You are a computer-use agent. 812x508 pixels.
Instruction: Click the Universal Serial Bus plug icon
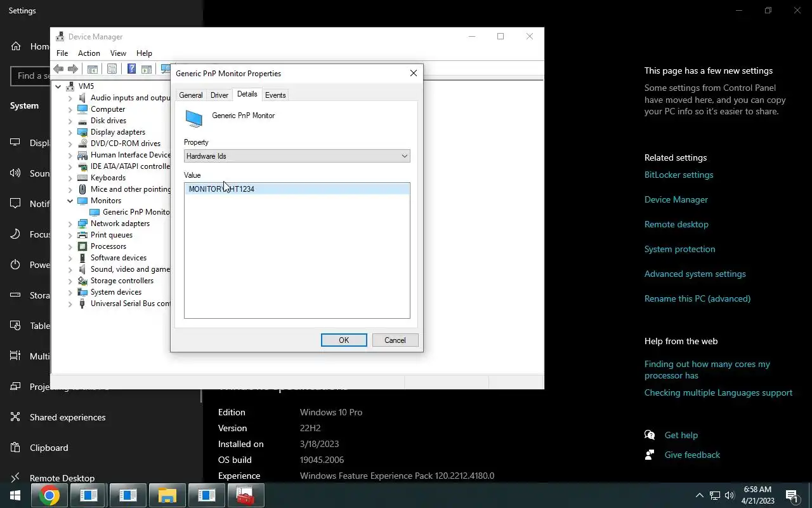(82, 304)
